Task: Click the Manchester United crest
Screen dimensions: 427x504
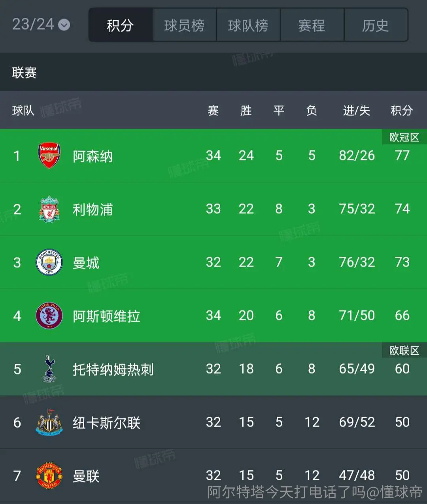Action: click(49, 476)
